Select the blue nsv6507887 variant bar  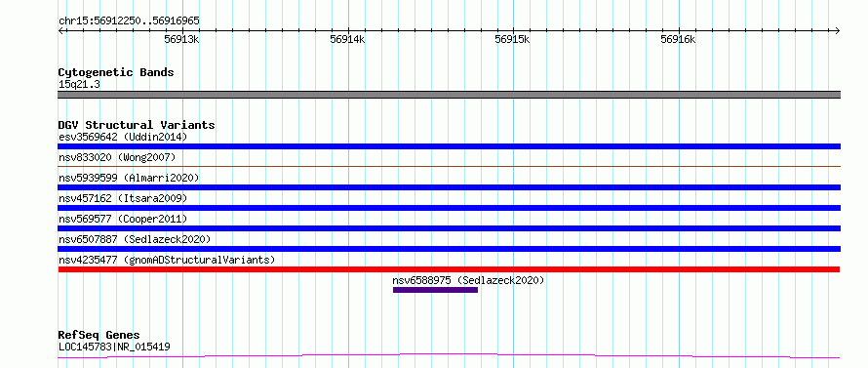449,249
